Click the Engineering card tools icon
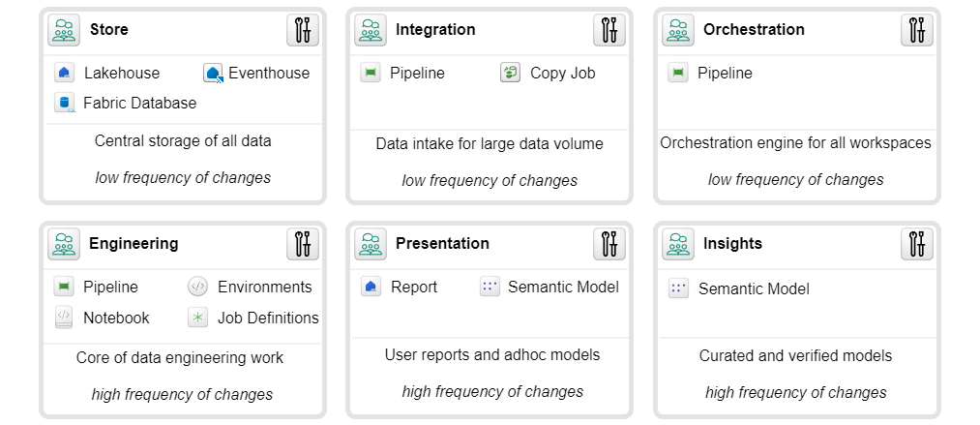 tap(303, 244)
